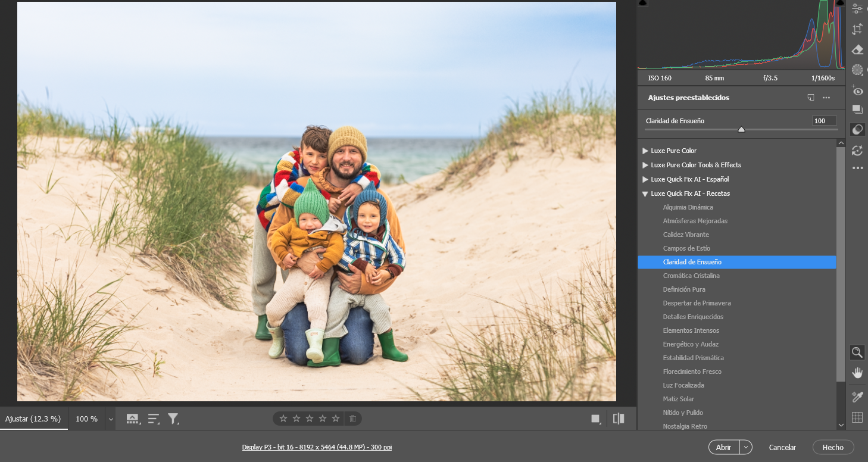
Task: Toggle the grid overlay
Action: point(857,417)
